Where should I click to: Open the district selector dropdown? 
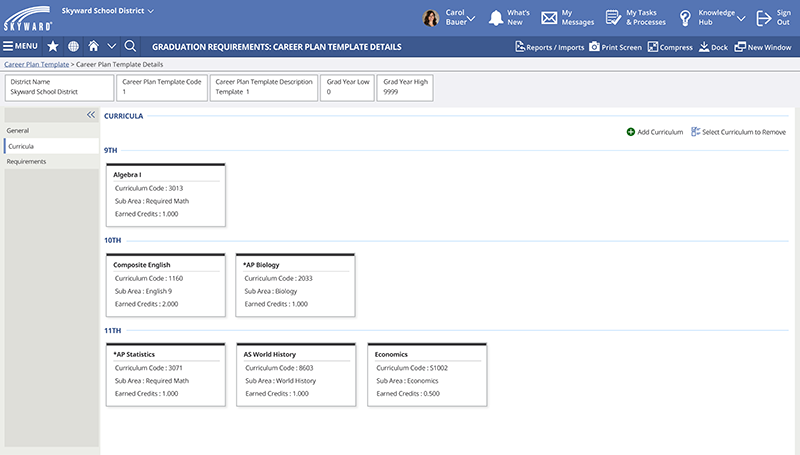pyautogui.click(x=108, y=11)
